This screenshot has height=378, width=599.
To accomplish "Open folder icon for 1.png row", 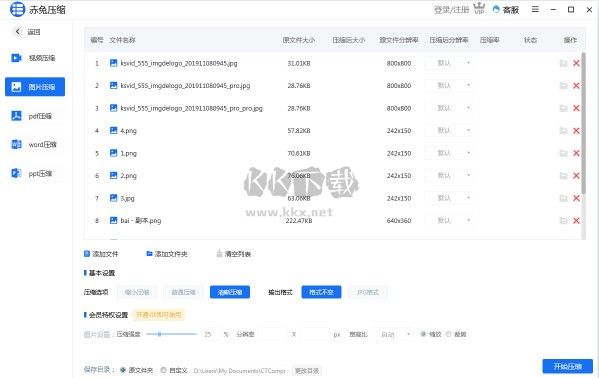I will tap(563, 153).
